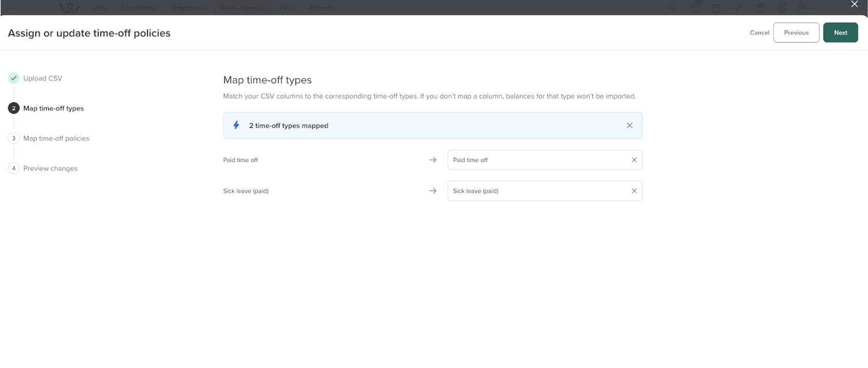Clear the Sick leave (paid) mapping field

pos(634,191)
